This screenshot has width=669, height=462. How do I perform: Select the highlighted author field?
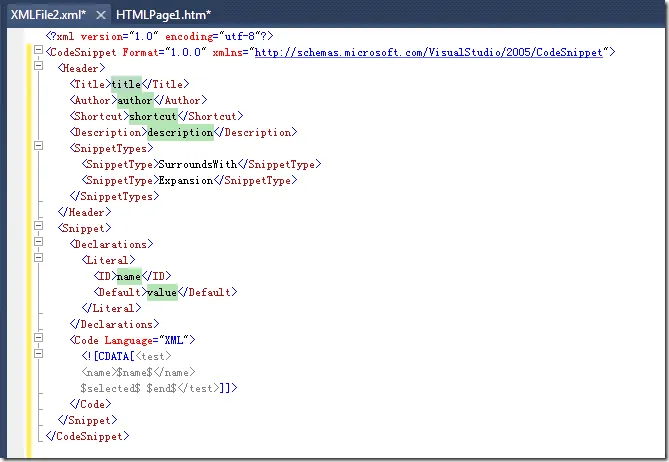tap(135, 100)
